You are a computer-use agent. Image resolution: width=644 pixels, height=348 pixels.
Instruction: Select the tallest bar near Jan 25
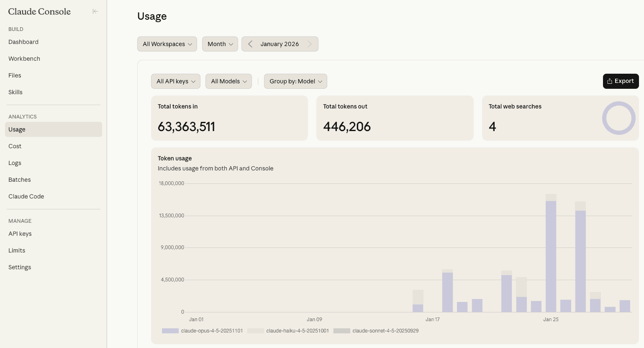(551, 255)
